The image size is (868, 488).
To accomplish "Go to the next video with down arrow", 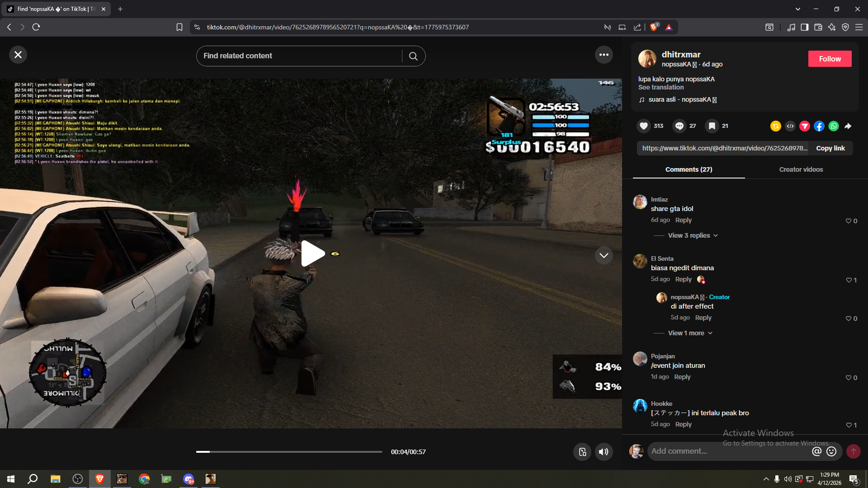I will tap(604, 255).
